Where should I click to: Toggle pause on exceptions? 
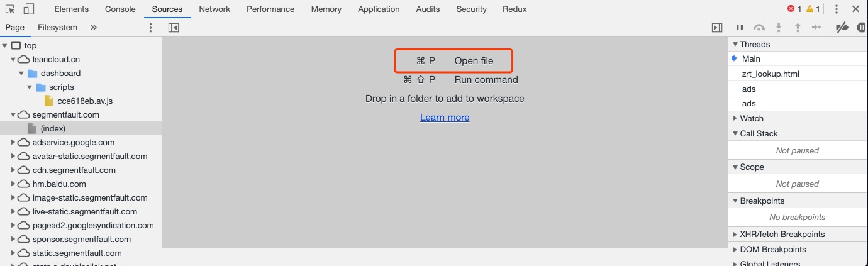tap(862, 28)
